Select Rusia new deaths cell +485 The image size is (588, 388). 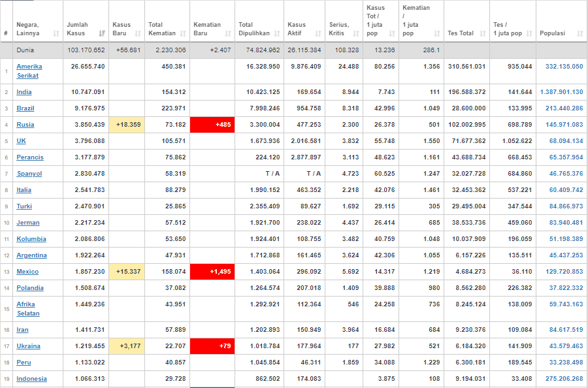pos(212,125)
